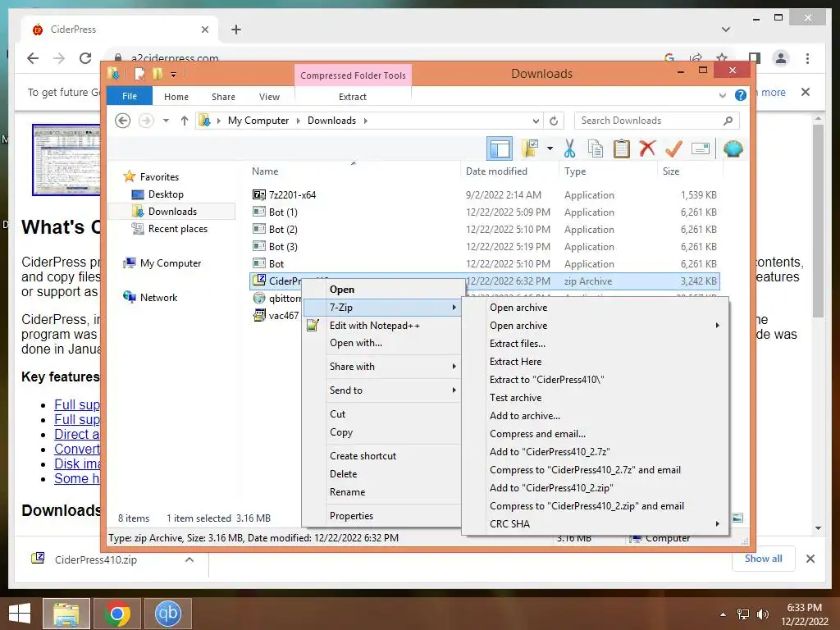The width and height of the screenshot is (840, 630).
Task: Choose Open with... entry
Action: point(382,343)
